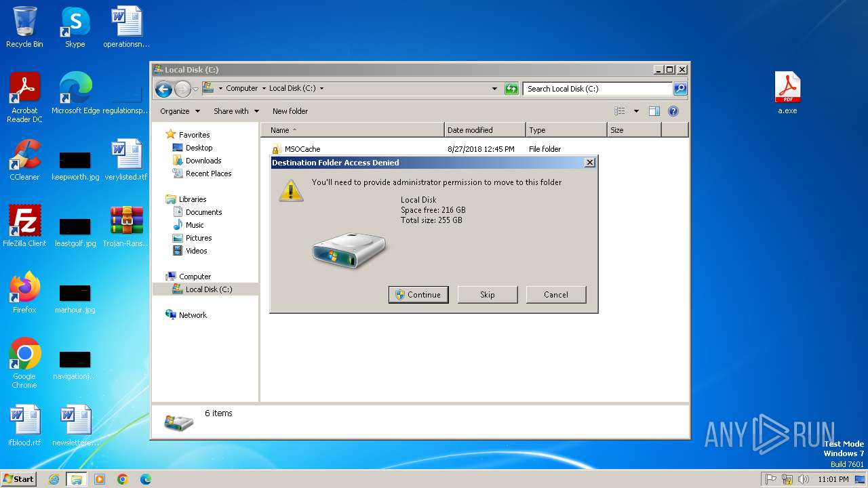Select Libraries in navigation pane
Screen dimensions: 868x488
coord(193,199)
